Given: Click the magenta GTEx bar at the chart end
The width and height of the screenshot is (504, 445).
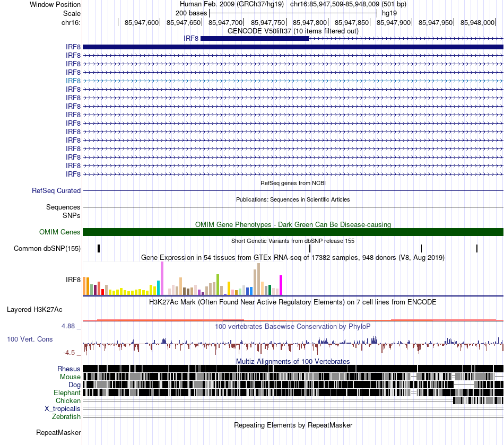Looking at the screenshot, I should (281, 285).
